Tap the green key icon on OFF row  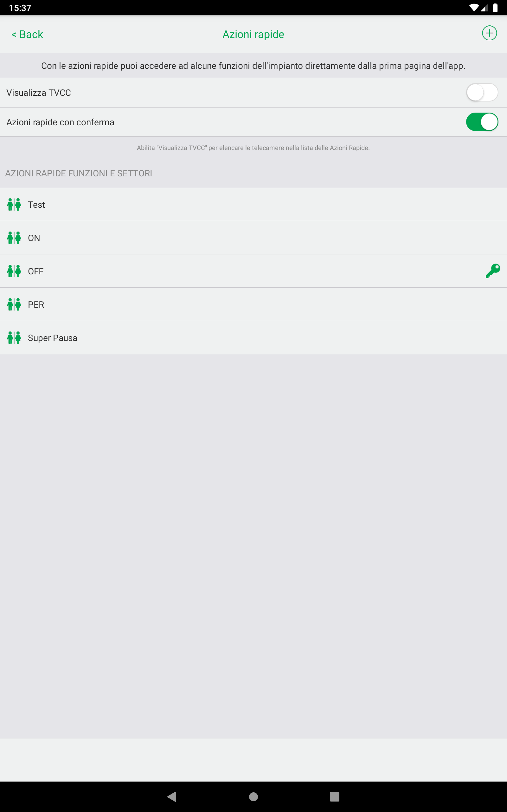[492, 271]
